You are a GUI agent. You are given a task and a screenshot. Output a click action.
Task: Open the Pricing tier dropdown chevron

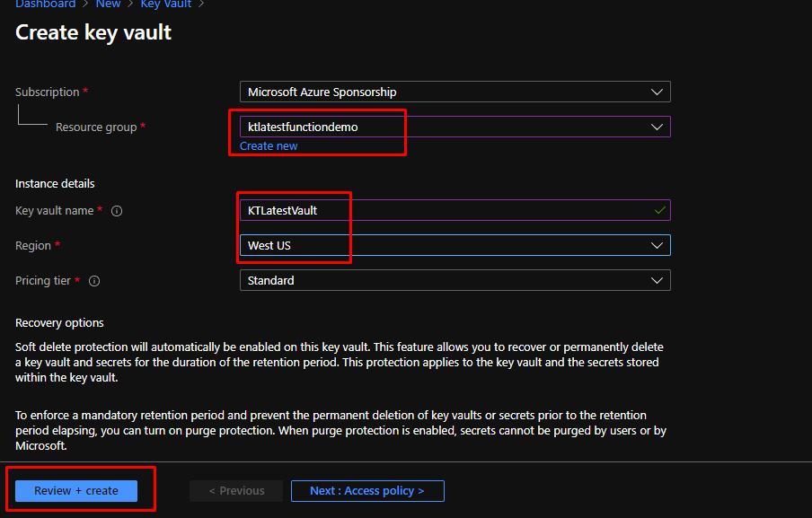657,280
